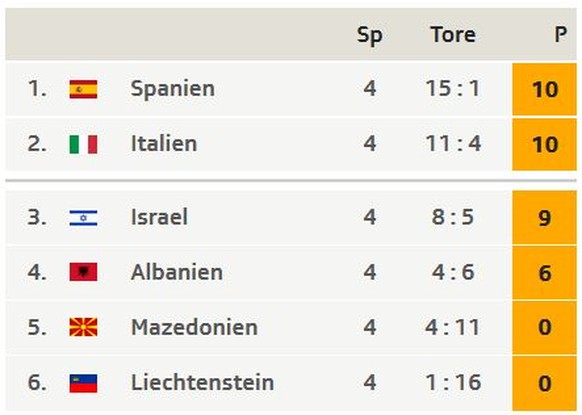The height and width of the screenshot is (415, 582).
Task: Click the Israel flag icon
Action: (83, 218)
